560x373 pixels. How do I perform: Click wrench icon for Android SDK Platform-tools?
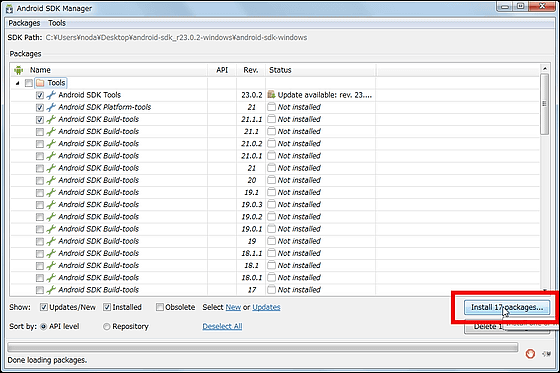[x=51, y=107]
